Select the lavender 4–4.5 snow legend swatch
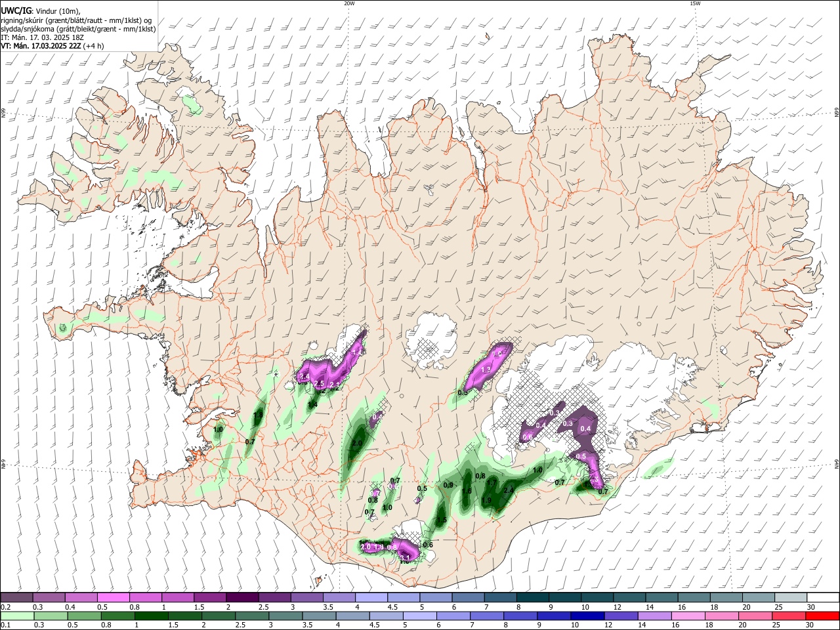Viewport: 840px width, 630px height. 371,597
